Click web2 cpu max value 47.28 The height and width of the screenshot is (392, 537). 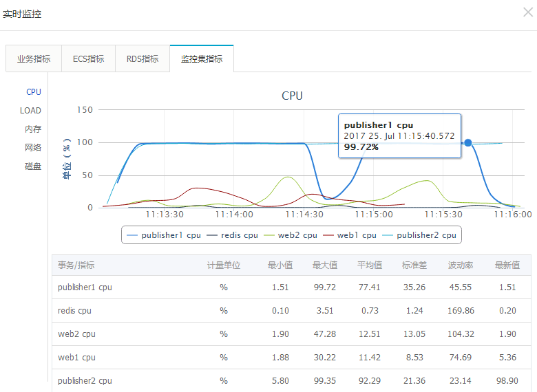325,334
